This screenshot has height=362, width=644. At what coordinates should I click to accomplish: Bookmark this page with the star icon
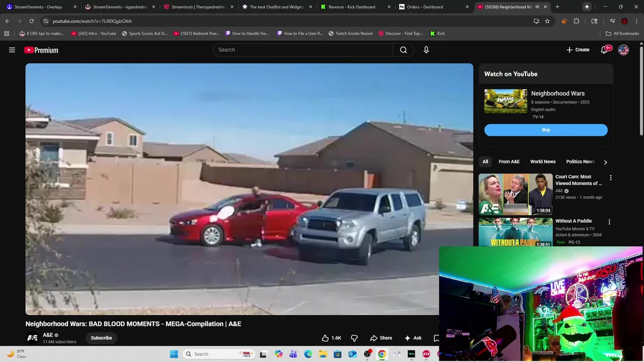pyautogui.click(x=547, y=21)
